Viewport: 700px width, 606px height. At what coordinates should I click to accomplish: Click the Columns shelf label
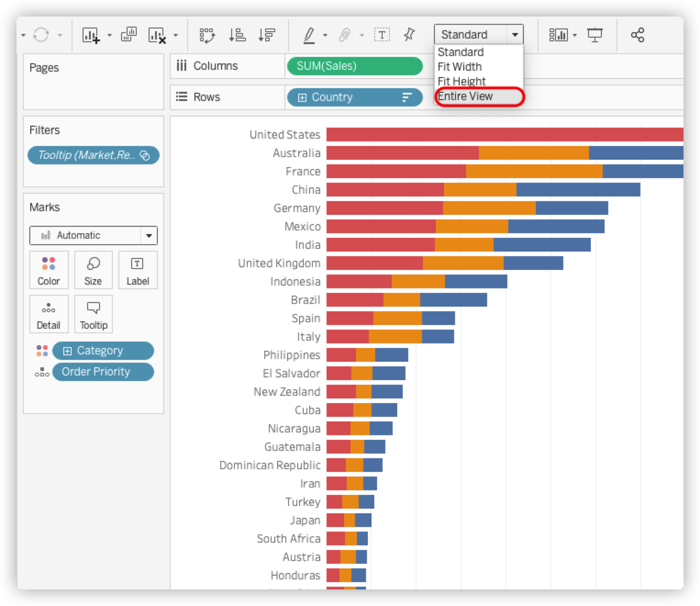(216, 66)
